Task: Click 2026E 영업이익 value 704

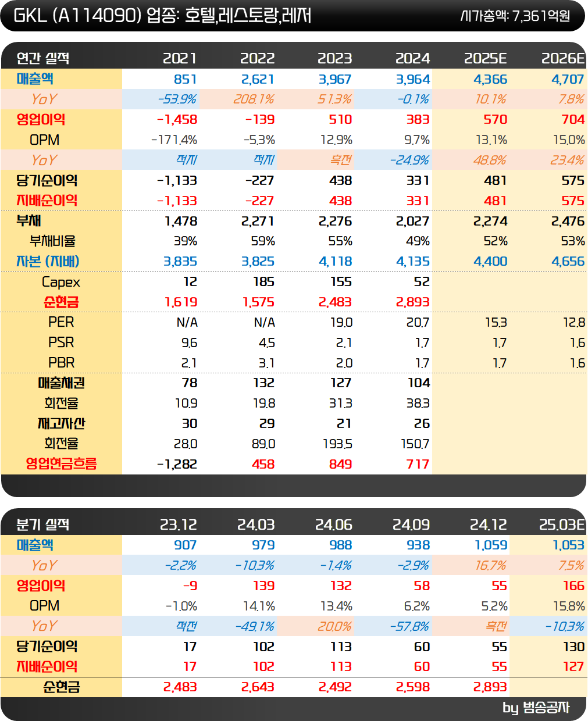Action: coord(573,120)
